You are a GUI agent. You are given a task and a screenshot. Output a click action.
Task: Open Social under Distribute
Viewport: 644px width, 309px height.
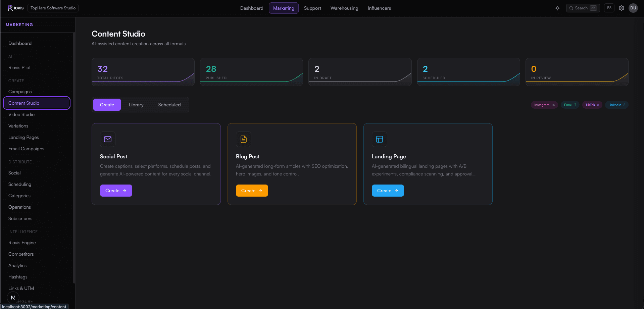[x=37, y=173]
